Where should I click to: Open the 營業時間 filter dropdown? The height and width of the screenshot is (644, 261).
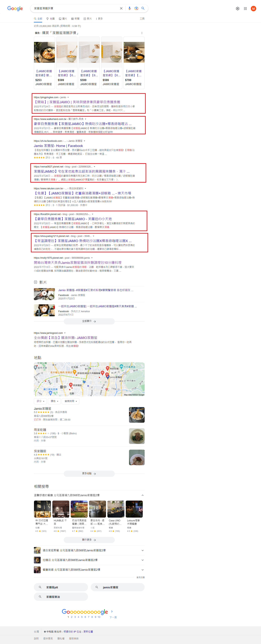click(71, 401)
